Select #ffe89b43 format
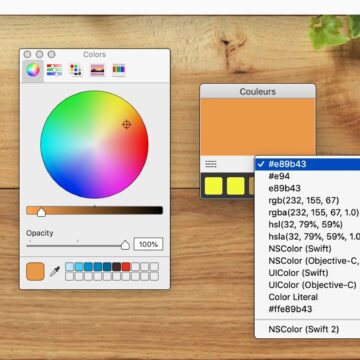Screen dimensions: 360x360 pos(308,309)
